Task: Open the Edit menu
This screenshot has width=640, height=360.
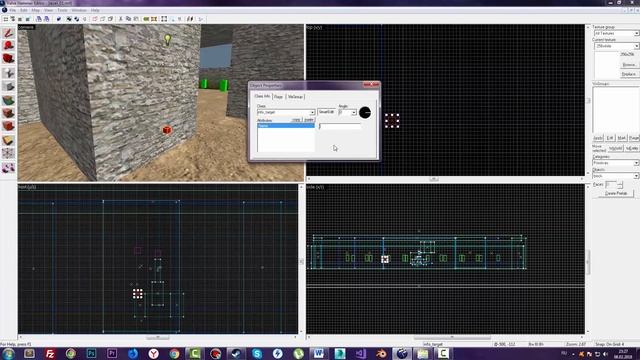Action: click(24, 10)
